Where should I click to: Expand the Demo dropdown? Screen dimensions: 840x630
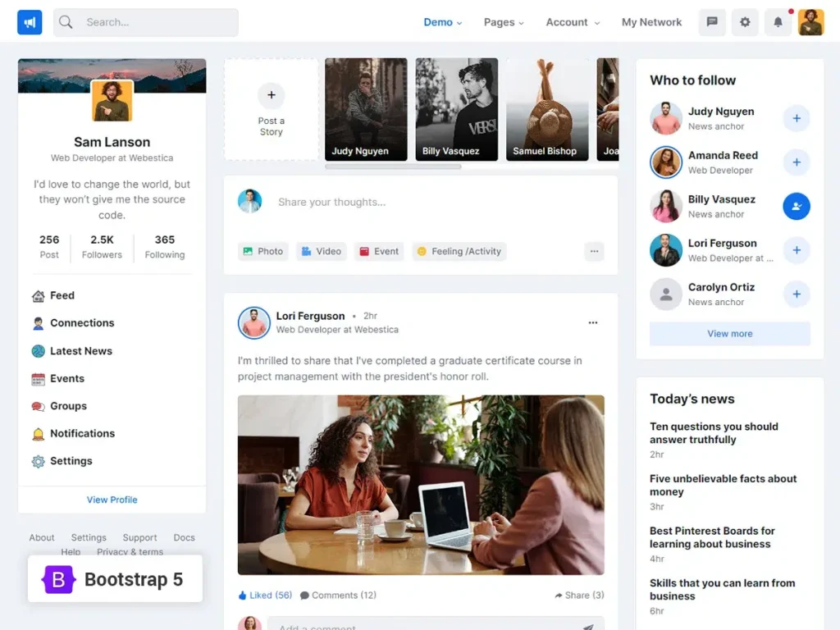[442, 22]
